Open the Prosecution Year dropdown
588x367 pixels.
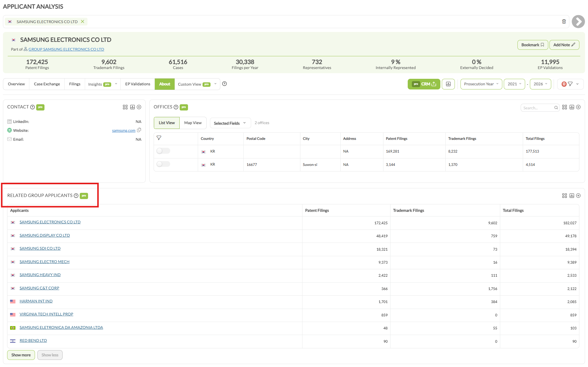tap(481, 84)
